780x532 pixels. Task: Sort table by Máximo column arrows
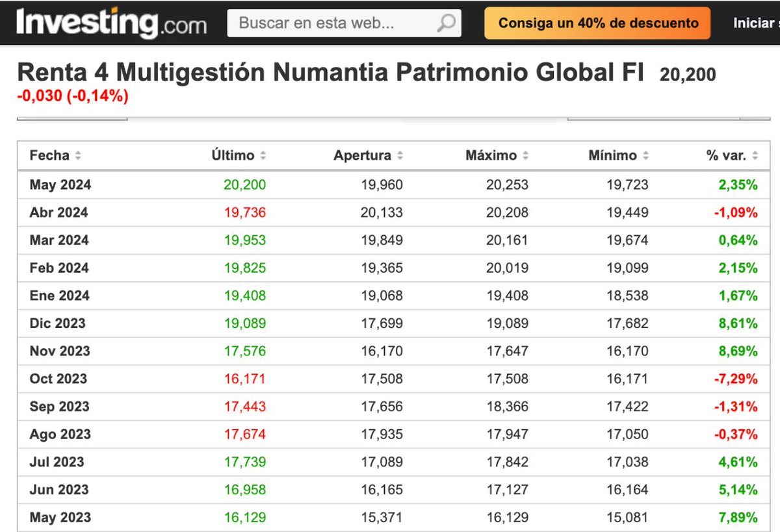click(x=525, y=156)
